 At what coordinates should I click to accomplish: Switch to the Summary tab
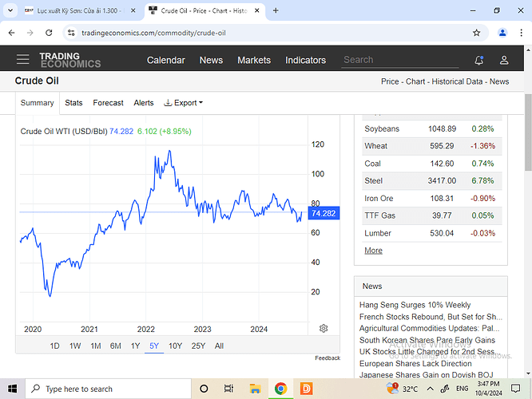tap(37, 103)
